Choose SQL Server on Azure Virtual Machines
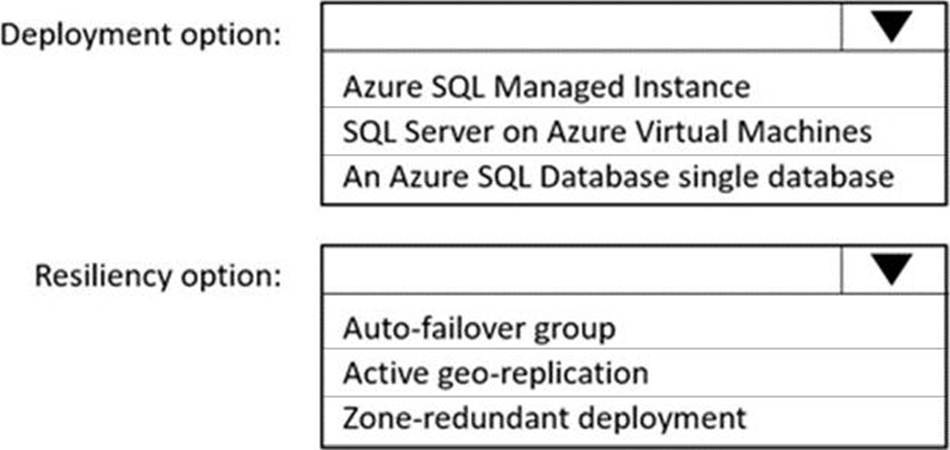The image size is (950, 450). click(x=607, y=132)
